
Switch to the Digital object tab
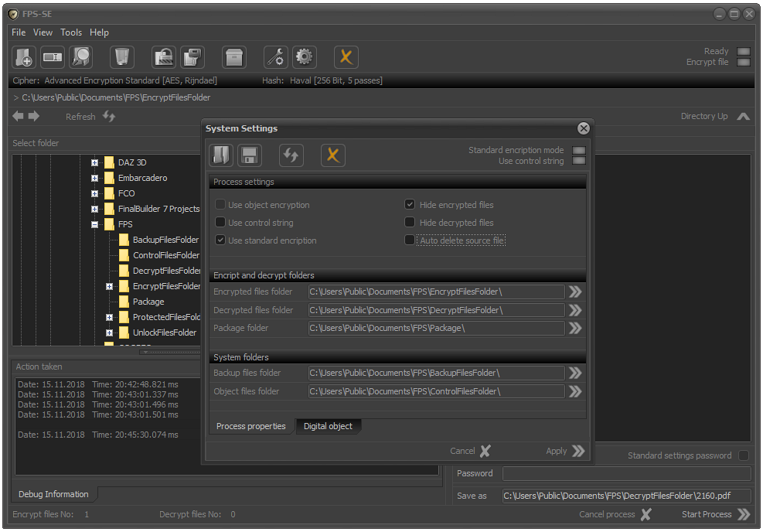(328, 426)
